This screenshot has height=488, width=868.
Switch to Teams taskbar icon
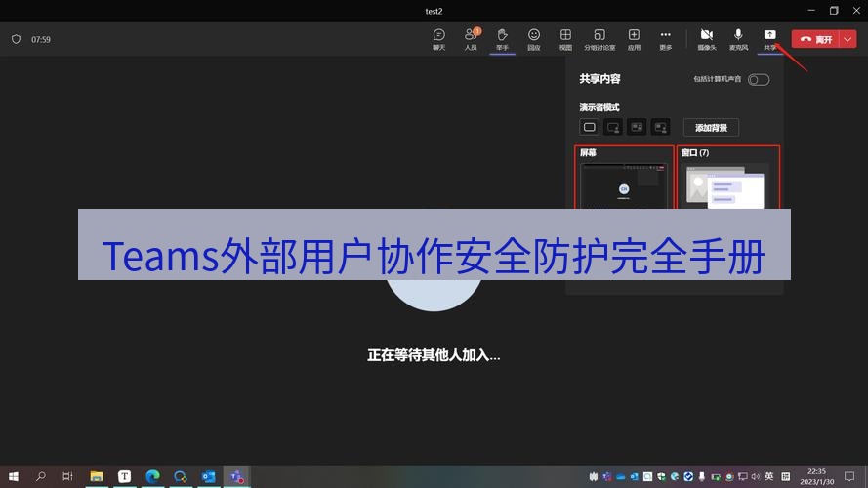(x=237, y=476)
